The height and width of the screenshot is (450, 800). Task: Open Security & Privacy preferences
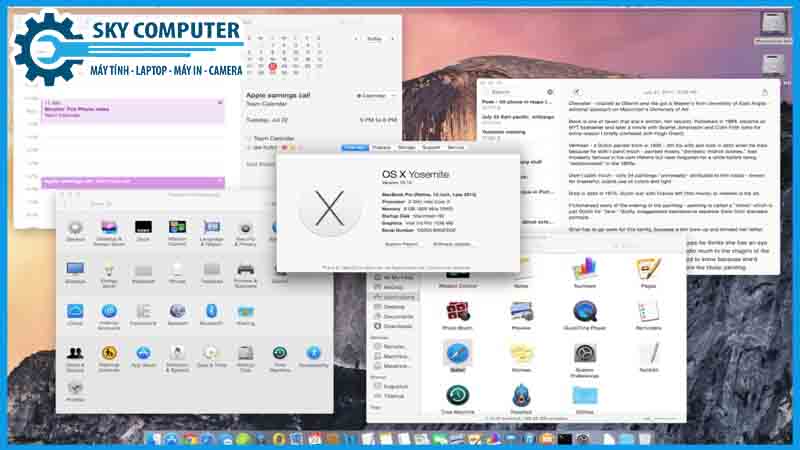click(x=245, y=232)
